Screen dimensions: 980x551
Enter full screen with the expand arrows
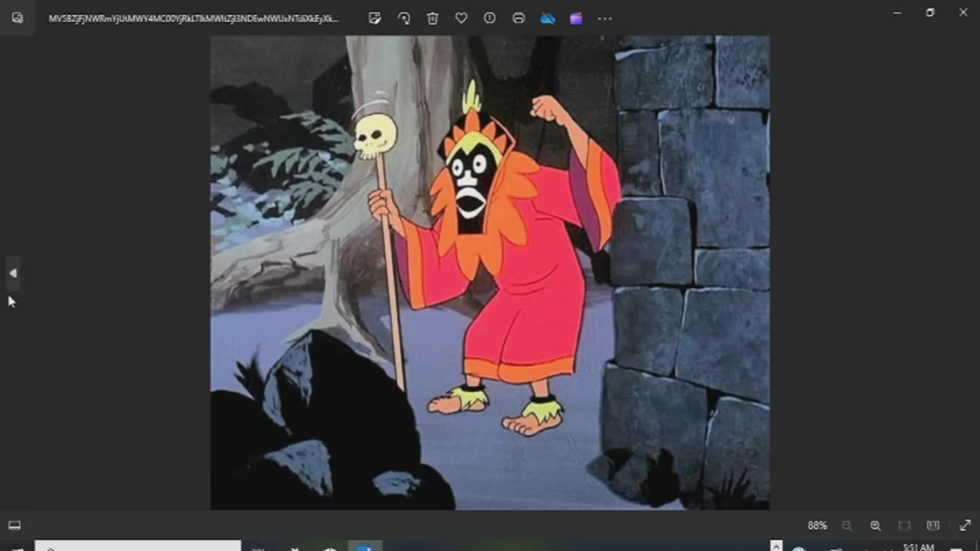pos(965,526)
